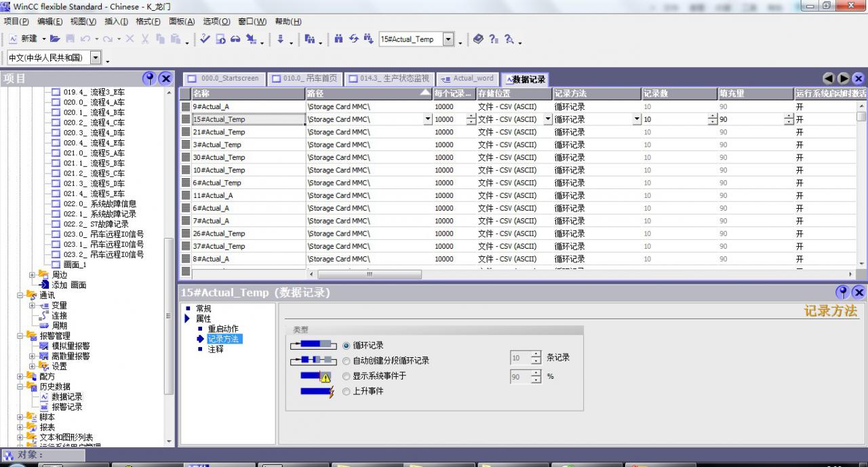Screen dimensions: 868x467
Task: Expand the 脚本 scripts tree node
Action: point(20,418)
